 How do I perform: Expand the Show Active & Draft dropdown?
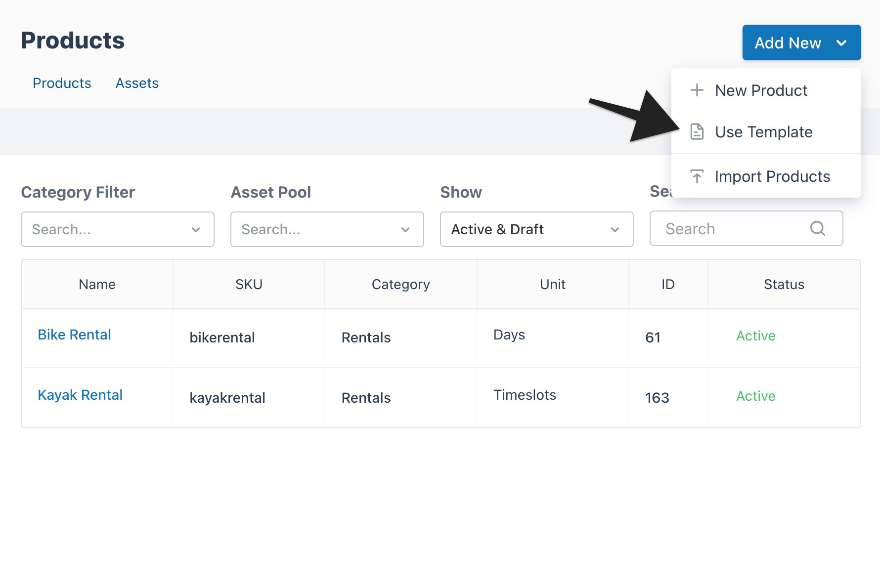pyautogui.click(x=537, y=229)
